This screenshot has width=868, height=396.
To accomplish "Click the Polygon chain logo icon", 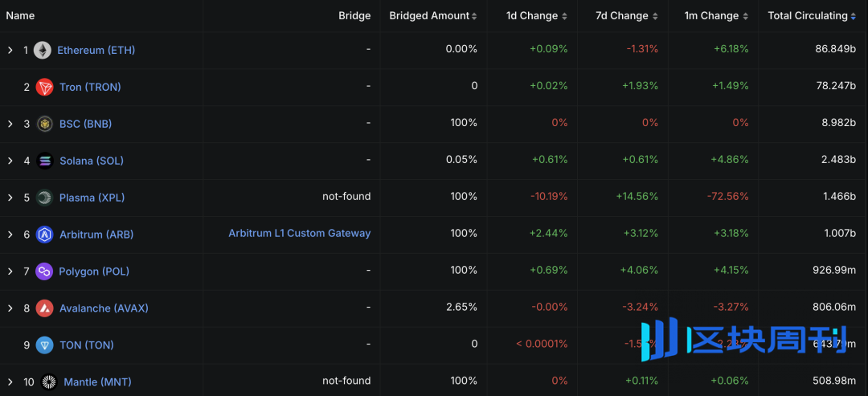I will 44,271.
